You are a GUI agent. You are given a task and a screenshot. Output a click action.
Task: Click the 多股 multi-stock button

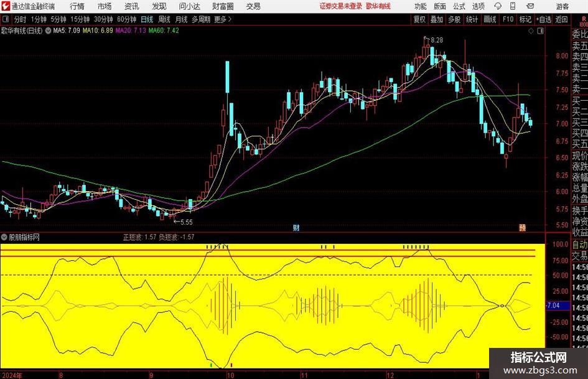tap(454, 19)
